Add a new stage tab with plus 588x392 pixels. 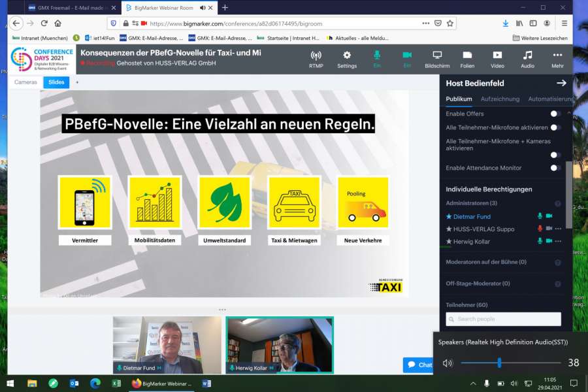tap(77, 82)
